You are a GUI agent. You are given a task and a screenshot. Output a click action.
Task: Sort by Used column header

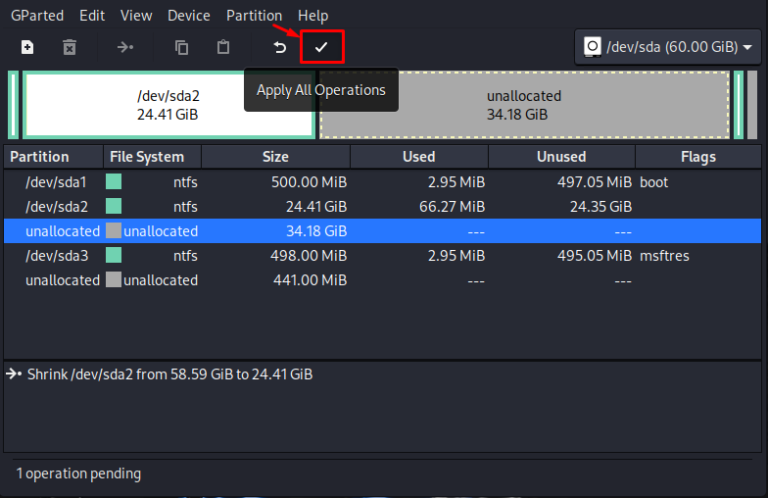click(x=419, y=157)
